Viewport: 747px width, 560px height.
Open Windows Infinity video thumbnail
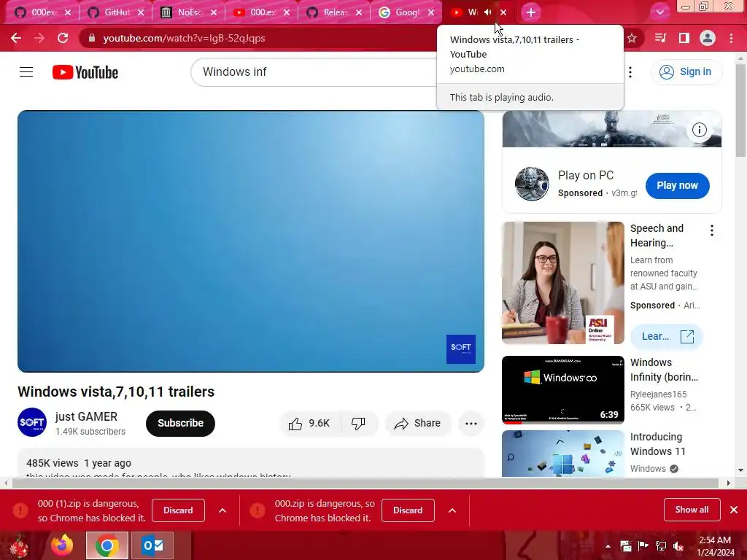pos(563,389)
